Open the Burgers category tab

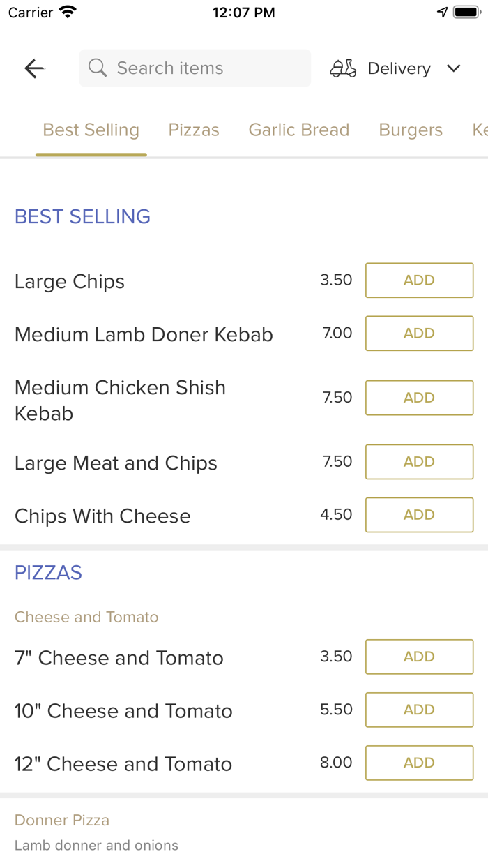click(x=411, y=130)
